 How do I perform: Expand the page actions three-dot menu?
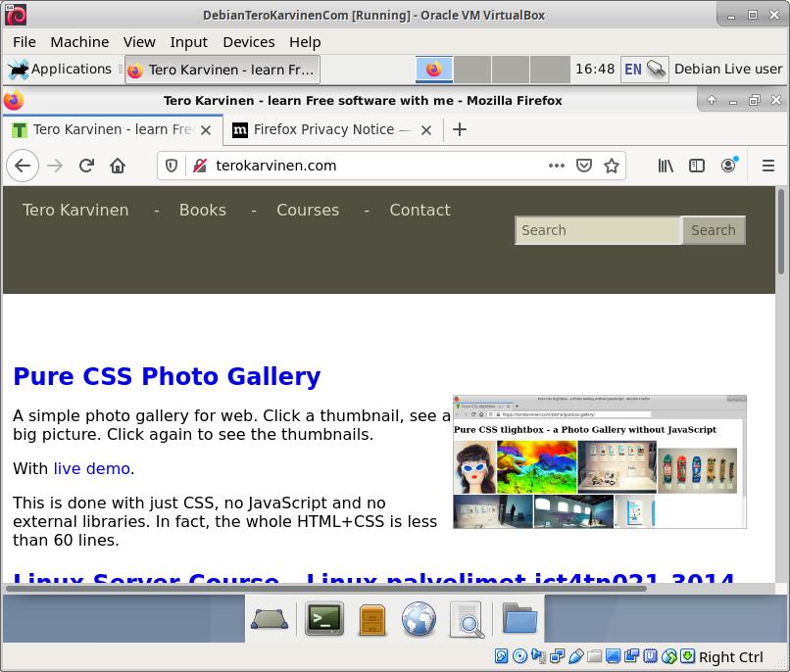(557, 166)
